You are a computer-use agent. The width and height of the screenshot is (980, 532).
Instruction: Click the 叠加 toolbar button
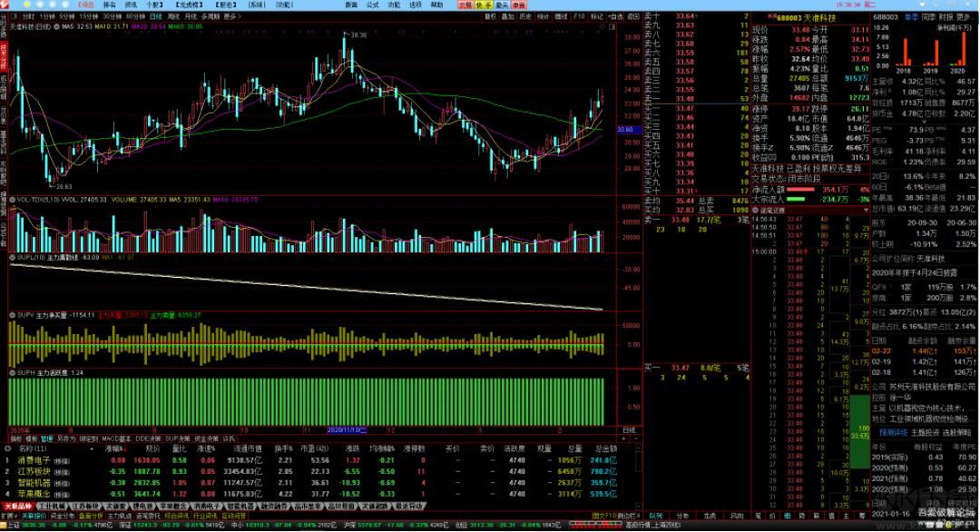click(508, 17)
